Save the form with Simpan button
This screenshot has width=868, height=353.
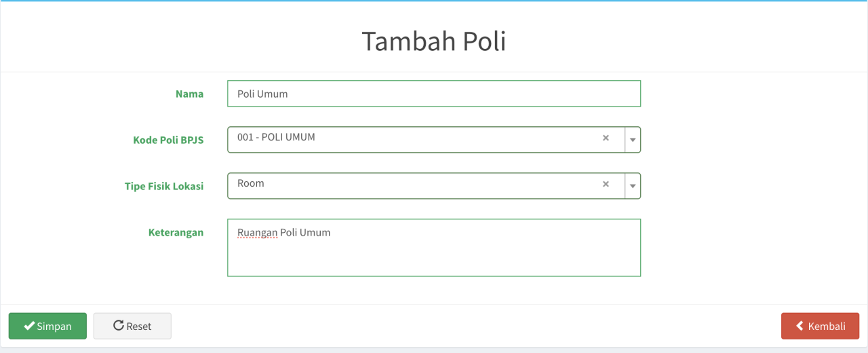click(47, 326)
